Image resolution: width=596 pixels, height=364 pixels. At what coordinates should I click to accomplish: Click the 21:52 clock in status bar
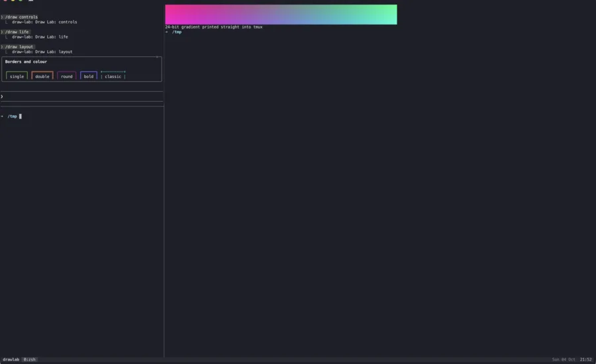pyautogui.click(x=585, y=359)
